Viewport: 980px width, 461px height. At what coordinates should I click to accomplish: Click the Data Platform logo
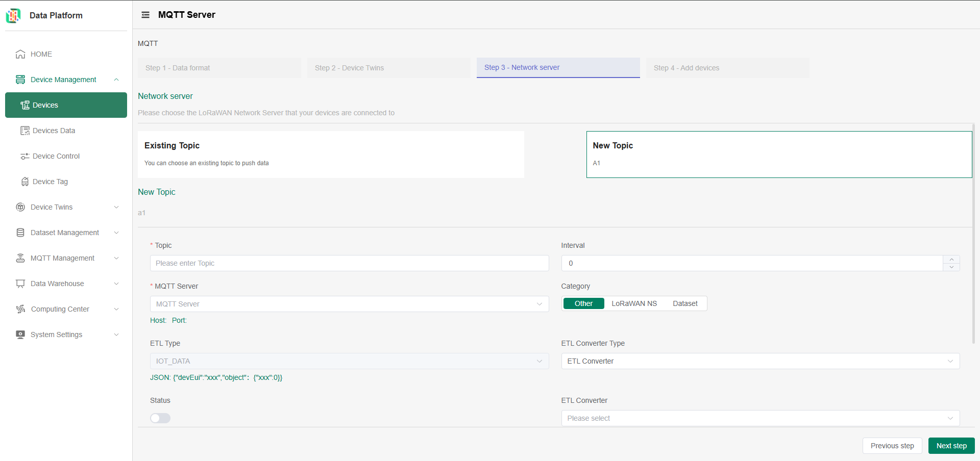click(13, 15)
